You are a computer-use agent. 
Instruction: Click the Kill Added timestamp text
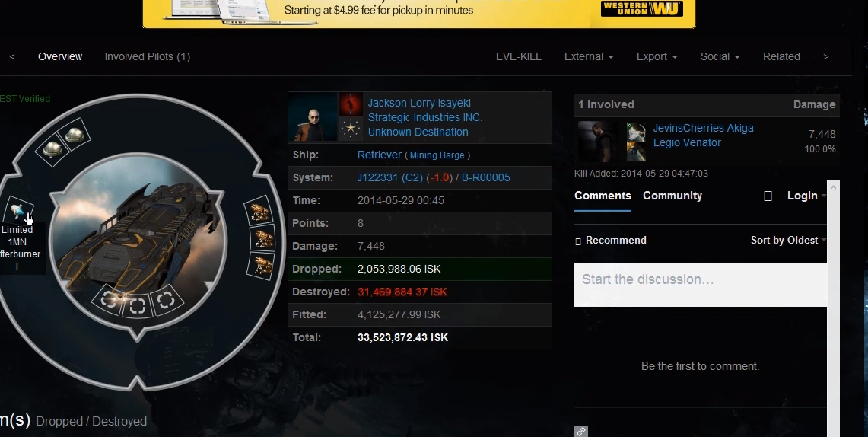[641, 174]
